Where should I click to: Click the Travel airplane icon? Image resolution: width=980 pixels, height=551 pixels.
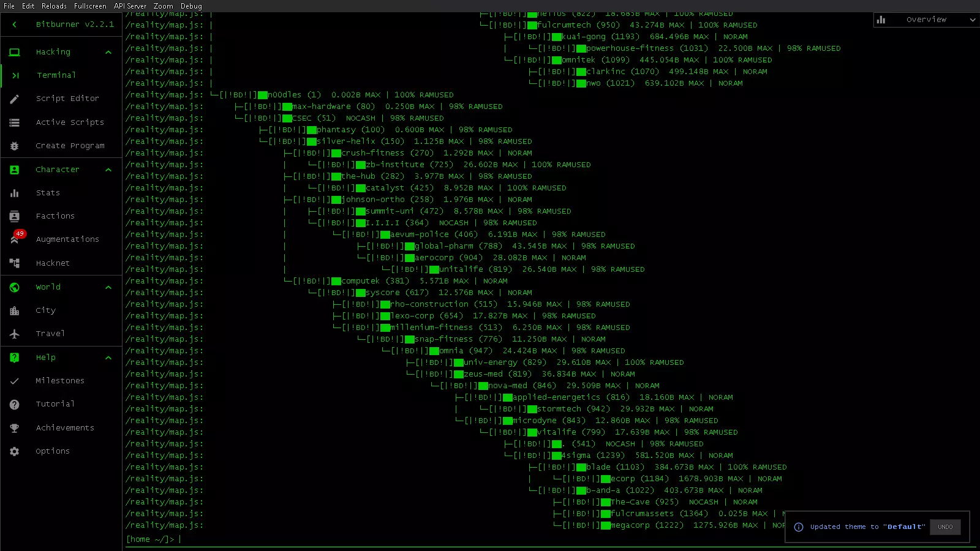[15, 334]
